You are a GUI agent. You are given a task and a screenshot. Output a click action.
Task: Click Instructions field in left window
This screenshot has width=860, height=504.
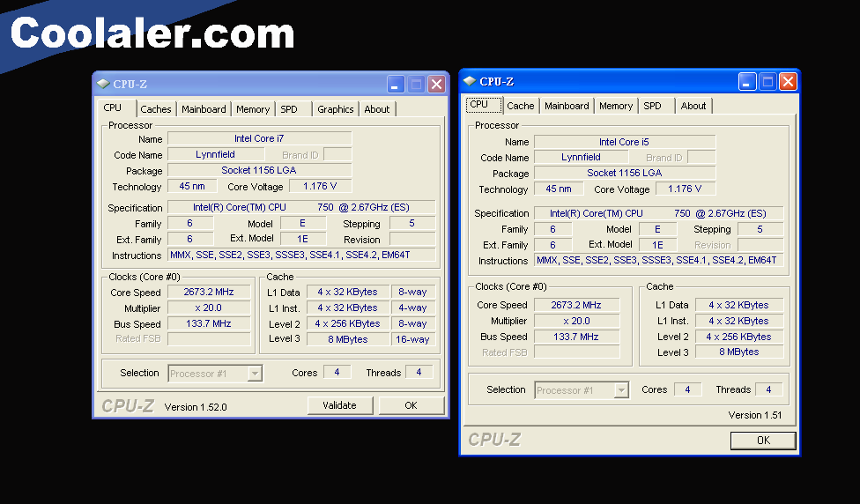tap(301, 255)
